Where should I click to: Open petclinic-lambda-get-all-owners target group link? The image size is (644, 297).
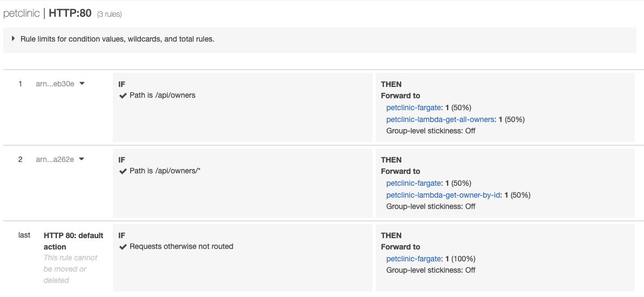(440, 119)
